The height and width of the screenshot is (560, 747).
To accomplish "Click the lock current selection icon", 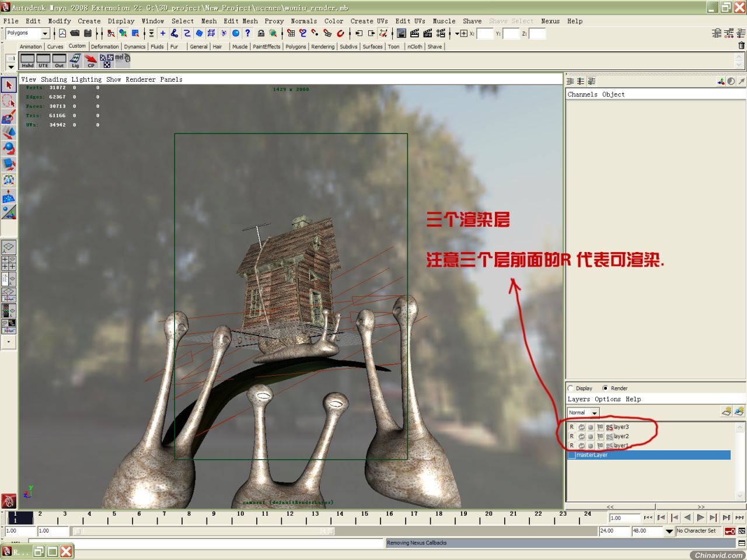I will click(x=261, y=33).
